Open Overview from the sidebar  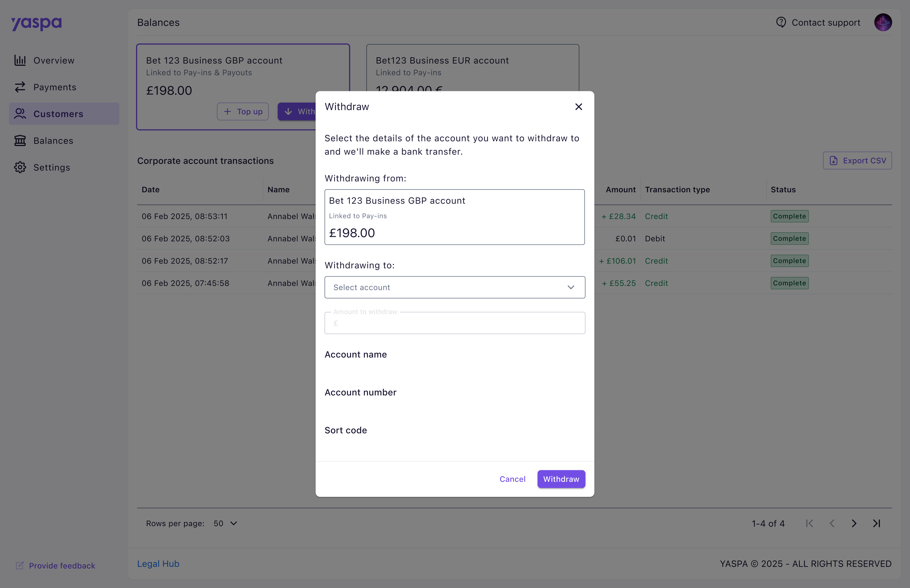tap(54, 60)
